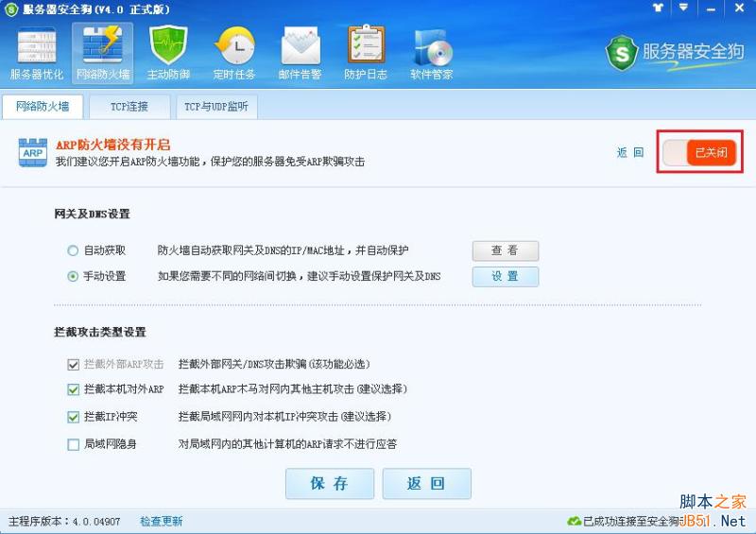756x534 pixels.
Task: Open 服务器优化 server optimization module
Action: click(37, 54)
